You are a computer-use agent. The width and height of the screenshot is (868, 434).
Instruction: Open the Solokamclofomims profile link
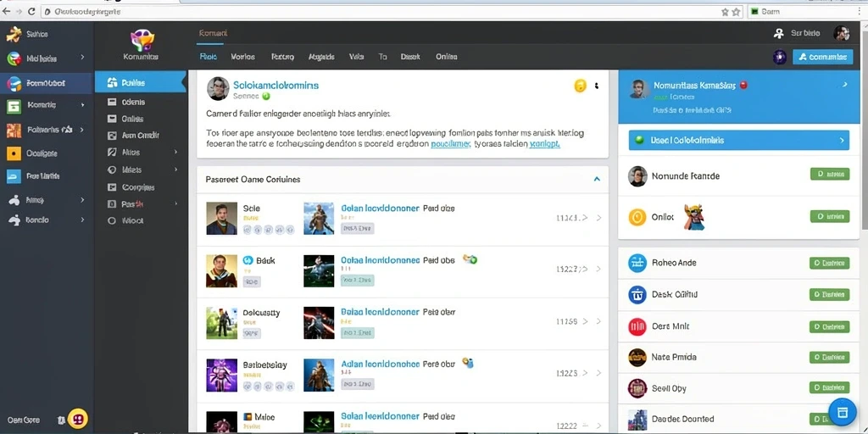tap(275, 86)
